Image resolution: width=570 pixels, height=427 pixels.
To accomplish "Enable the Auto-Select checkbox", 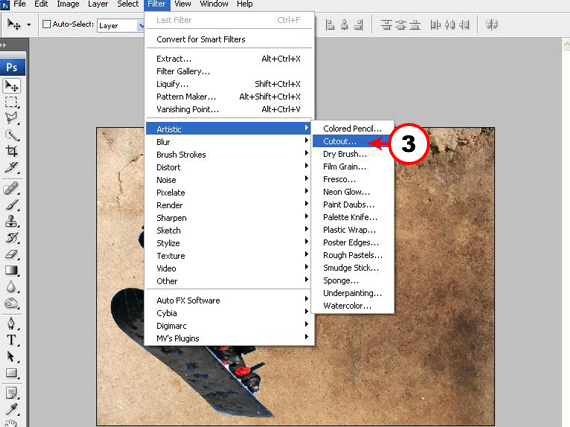I will (x=47, y=24).
